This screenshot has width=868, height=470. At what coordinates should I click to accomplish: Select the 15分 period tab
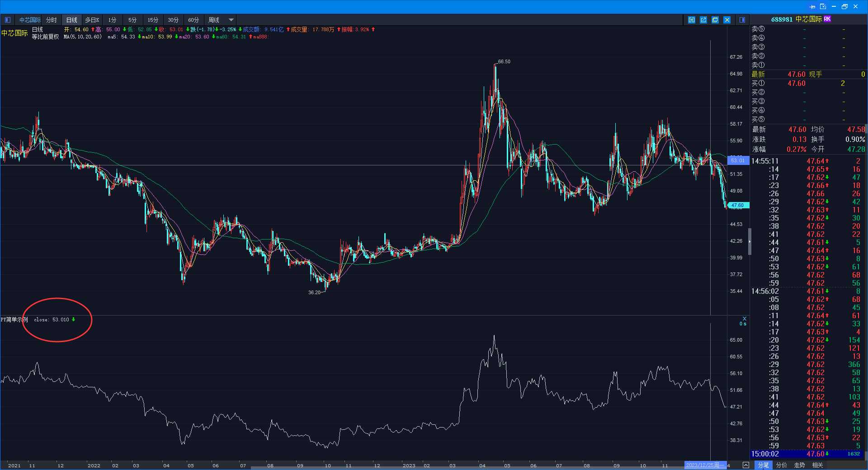point(153,20)
